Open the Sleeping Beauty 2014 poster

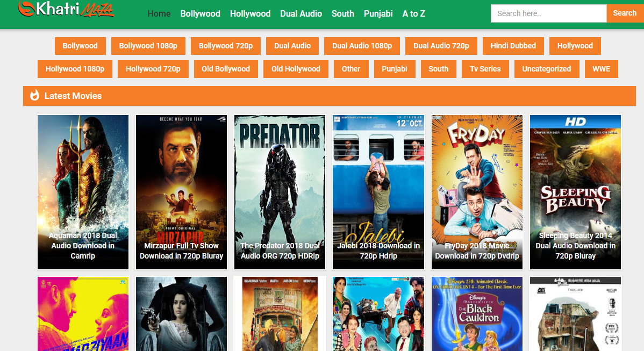(575, 192)
